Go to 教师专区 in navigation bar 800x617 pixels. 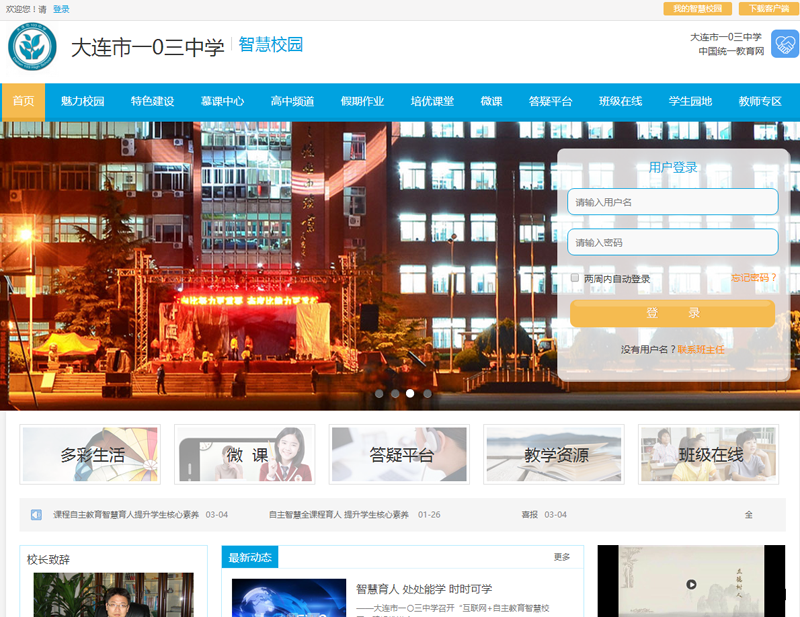760,101
